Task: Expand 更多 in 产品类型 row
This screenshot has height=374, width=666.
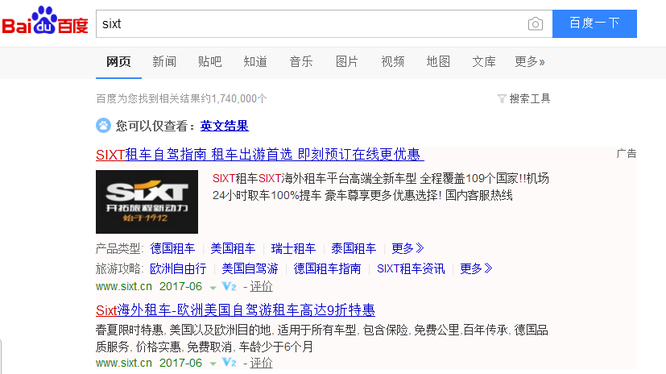Action: [407, 248]
